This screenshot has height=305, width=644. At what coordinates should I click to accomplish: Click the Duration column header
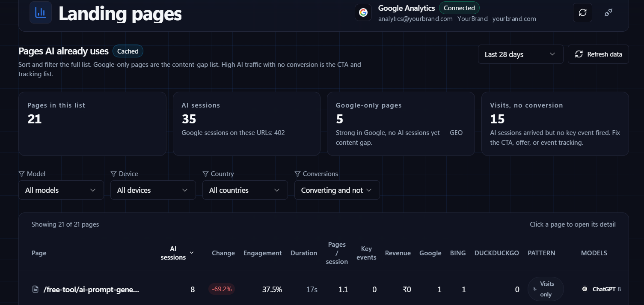tap(304, 253)
